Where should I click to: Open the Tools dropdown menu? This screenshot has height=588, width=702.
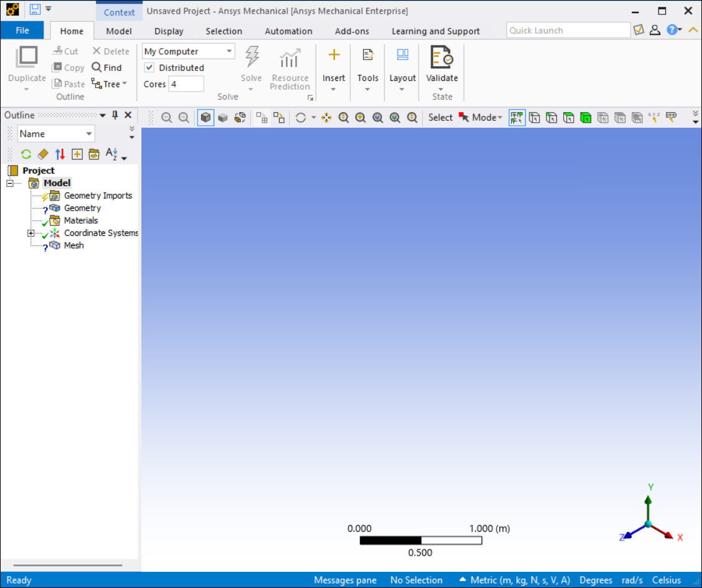pyautogui.click(x=368, y=69)
